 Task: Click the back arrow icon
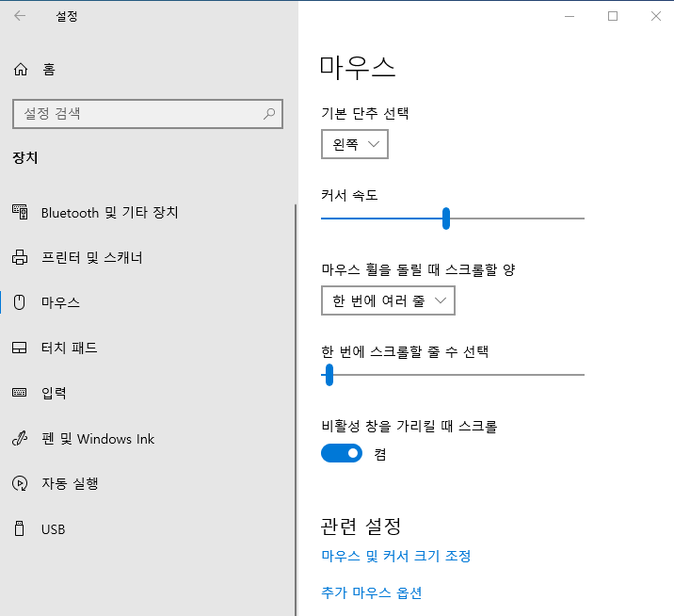20,16
